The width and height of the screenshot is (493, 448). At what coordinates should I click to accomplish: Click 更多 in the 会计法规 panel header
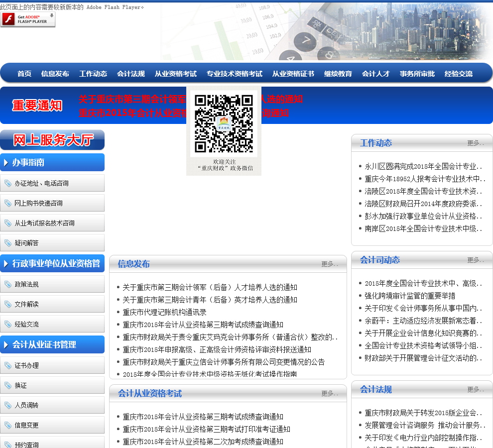(476, 390)
